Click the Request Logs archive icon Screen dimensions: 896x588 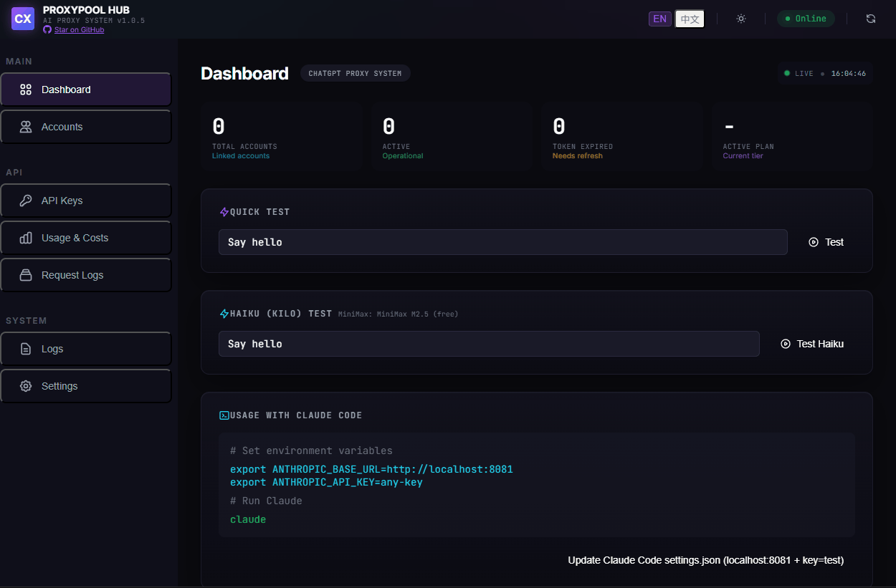tap(26, 275)
